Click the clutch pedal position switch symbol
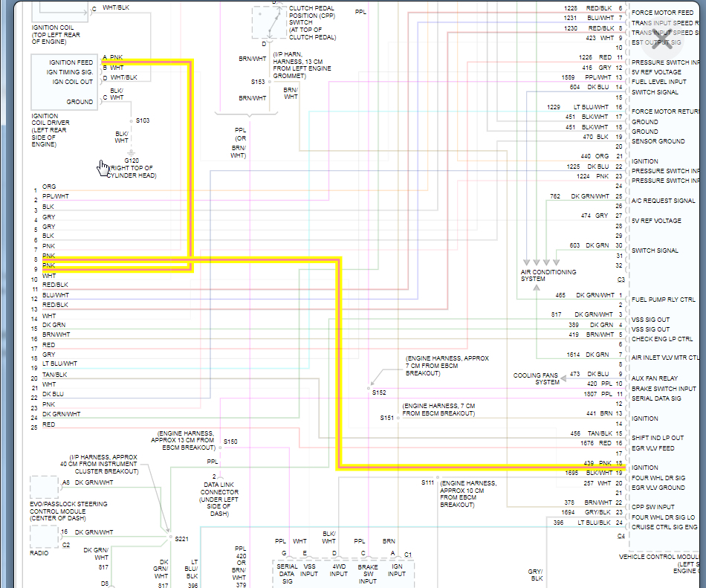 pyautogui.click(x=269, y=22)
